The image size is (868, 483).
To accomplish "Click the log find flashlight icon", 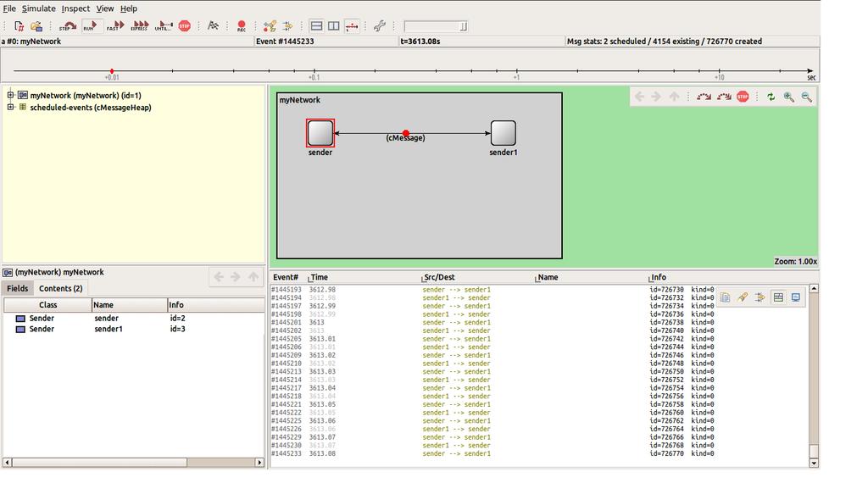I will point(743,297).
